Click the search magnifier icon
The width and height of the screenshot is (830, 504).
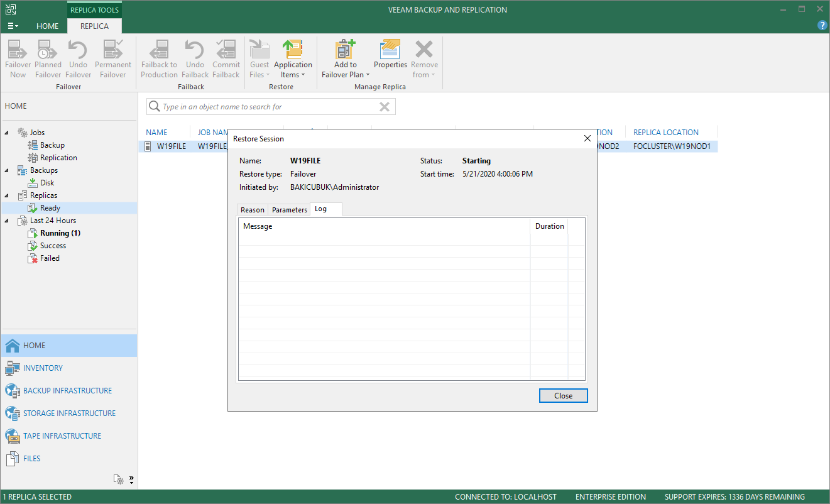pos(154,107)
